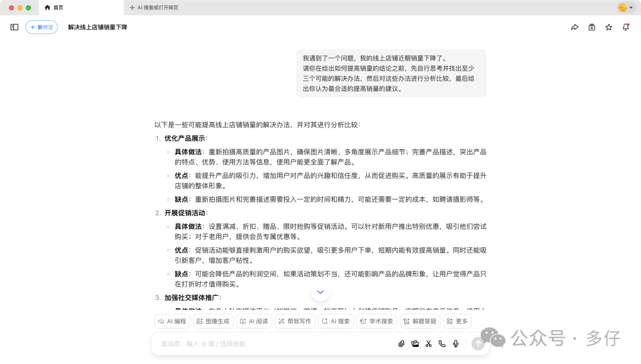Click the heading 优化产品展示
Screen dimensions: 641x364
(x=185, y=138)
